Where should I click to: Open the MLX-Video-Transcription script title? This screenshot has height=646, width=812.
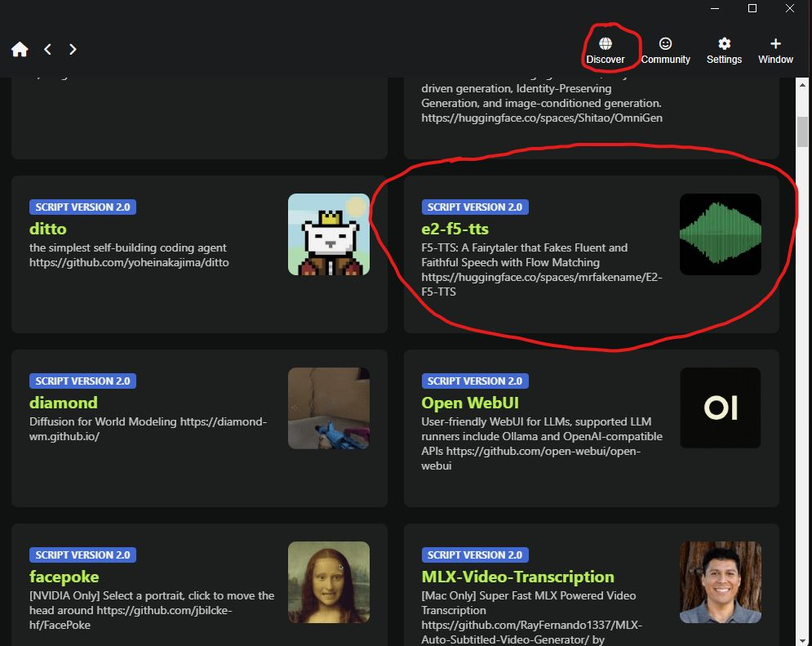518,577
